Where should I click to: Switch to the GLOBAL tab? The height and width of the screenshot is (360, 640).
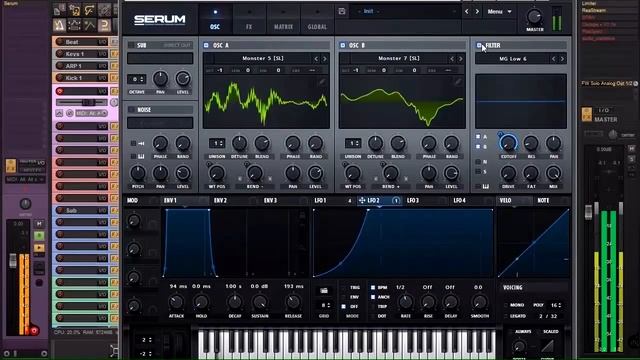pyautogui.click(x=317, y=19)
